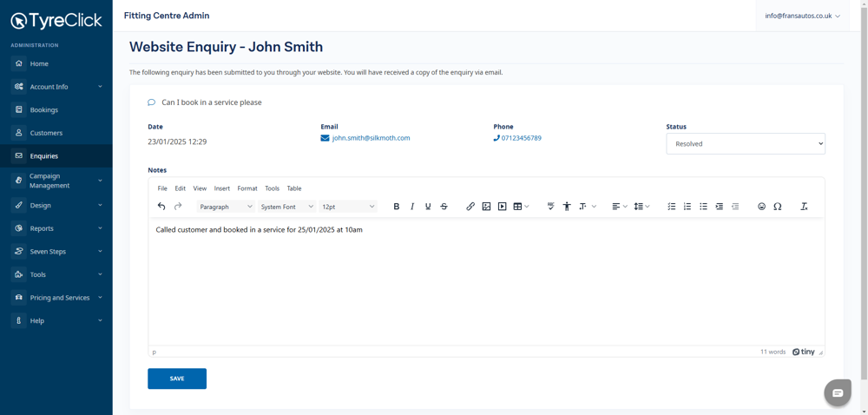868x415 pixels.
Task: Click the undo arrow in editor
Action: click(x=161, y=207)
